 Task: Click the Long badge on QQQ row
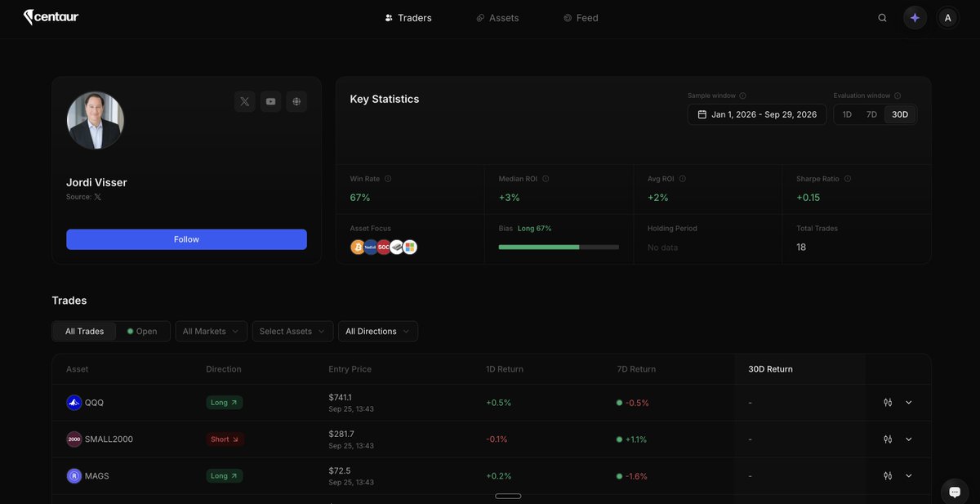(225, 403)
